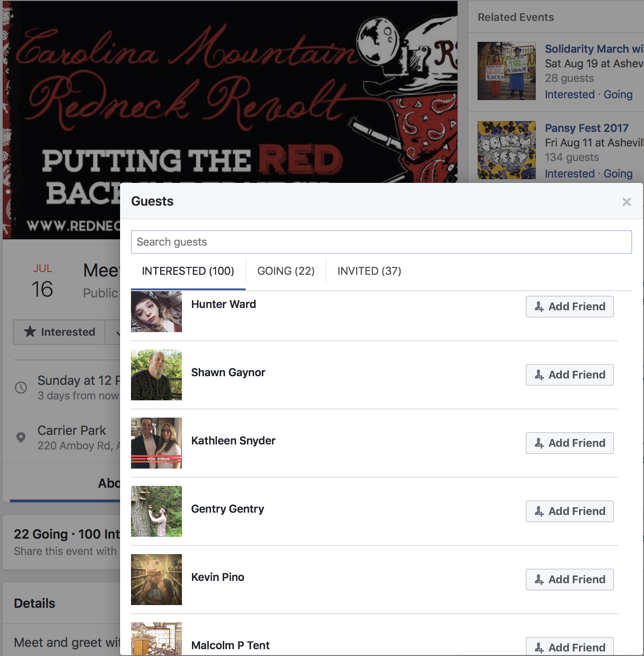This screenshot has height=656, width=644.
Task: Open Hunter Ward's profile picture
Action: coord(156,312)
